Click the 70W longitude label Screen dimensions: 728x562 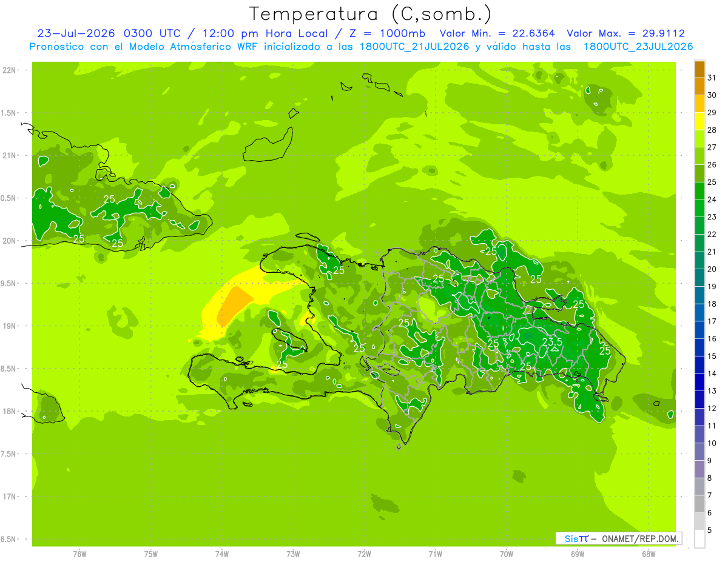tap(507, 554)
